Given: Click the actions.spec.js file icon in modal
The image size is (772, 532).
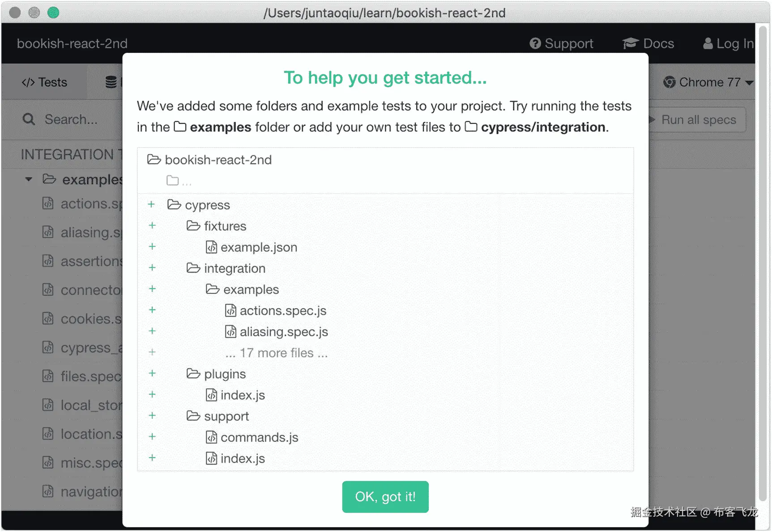Looking at the screenshot, I should coord(230,311).
